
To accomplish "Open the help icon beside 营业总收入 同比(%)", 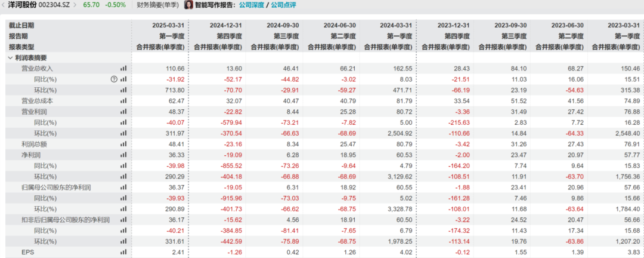I will click(113, 79).
